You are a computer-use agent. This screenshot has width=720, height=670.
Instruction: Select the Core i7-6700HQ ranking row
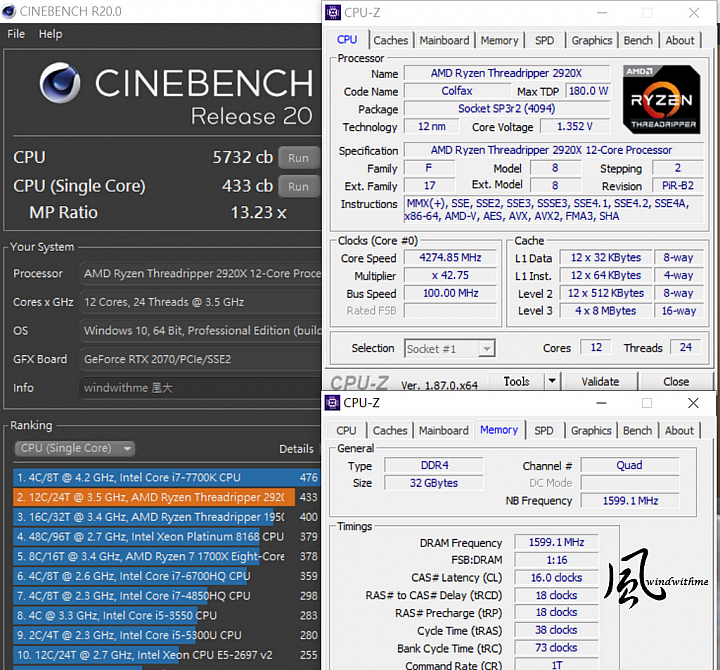[166, 576]
